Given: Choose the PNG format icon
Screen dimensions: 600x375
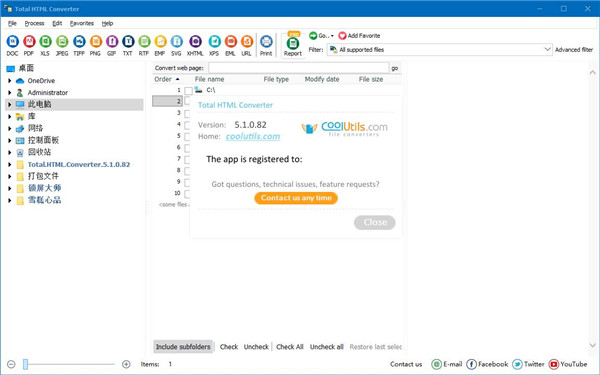Looking at the screenshot, I should pyautogui.click(x=95, y=41).
